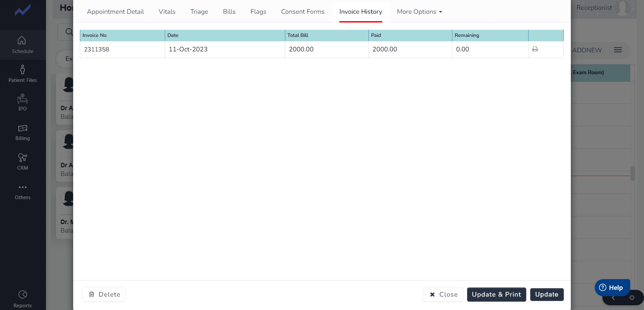The height and width of the screenshot is (310, 644).
Task: Click the background page vertical scrollbar
Action: 633,173
